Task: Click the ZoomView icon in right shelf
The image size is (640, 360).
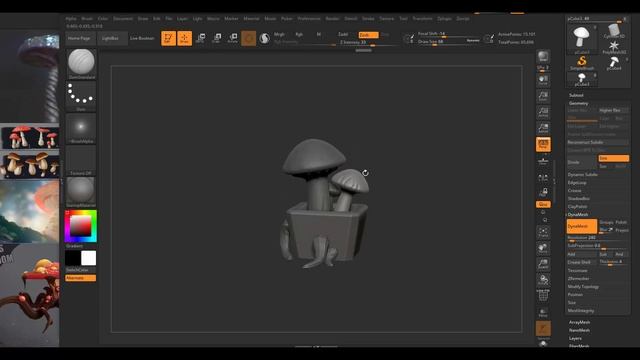Action: [543, 264]
